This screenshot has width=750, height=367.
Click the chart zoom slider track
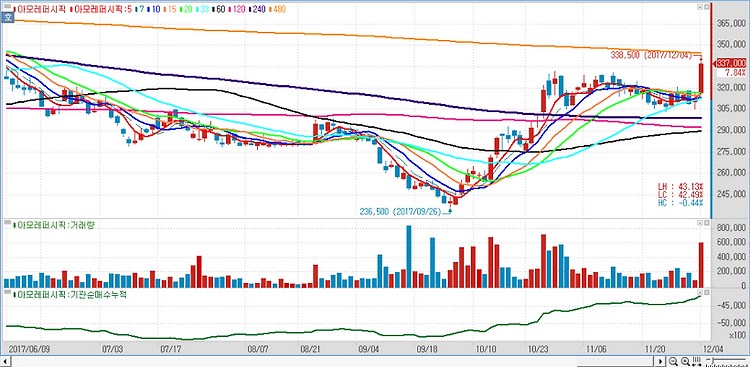click(x=726, y=359)
